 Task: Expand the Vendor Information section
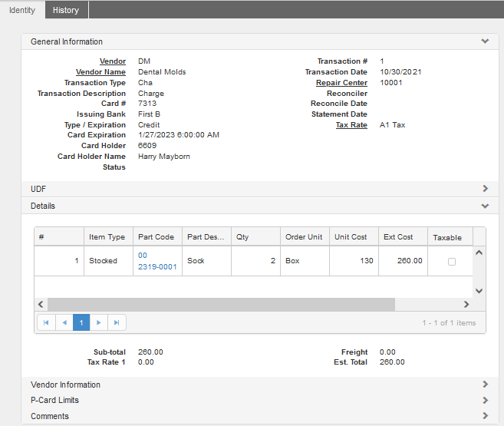pyautogui.click(x=484, y=385)
